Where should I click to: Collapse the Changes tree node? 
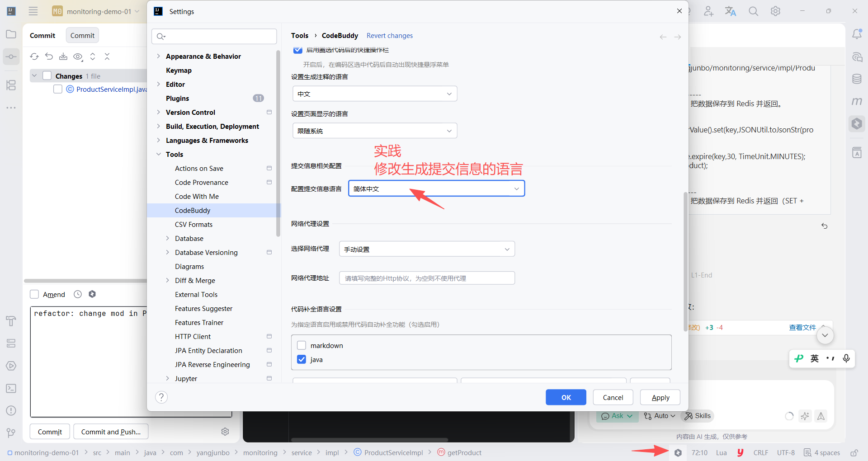click(34, 75)
